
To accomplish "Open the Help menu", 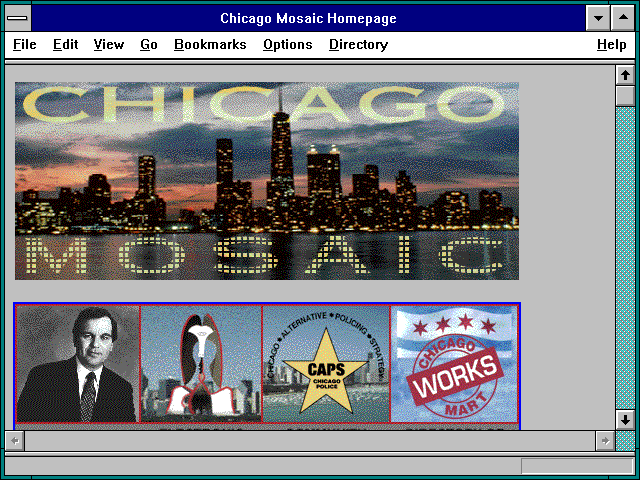I will click(611, 44).
